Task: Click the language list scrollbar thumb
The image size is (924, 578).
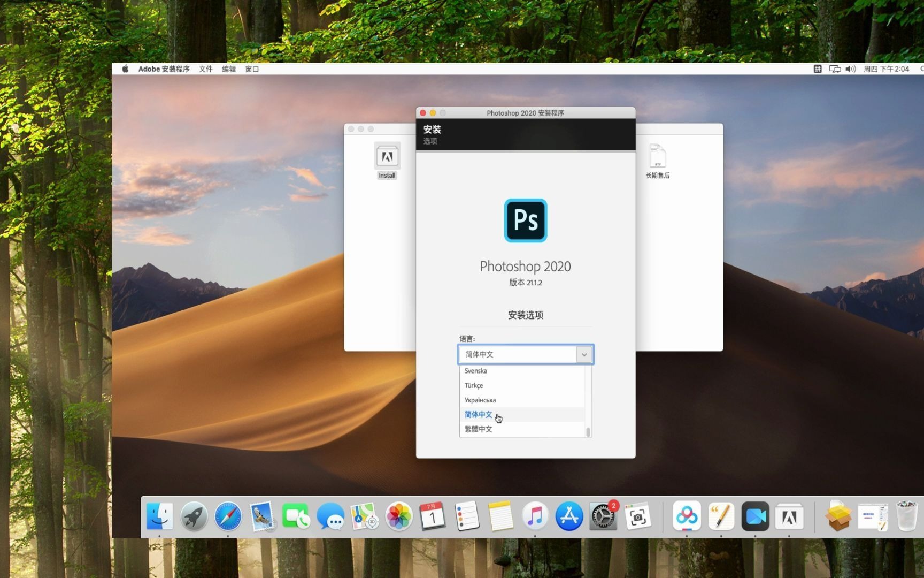Action: [588, 432]
